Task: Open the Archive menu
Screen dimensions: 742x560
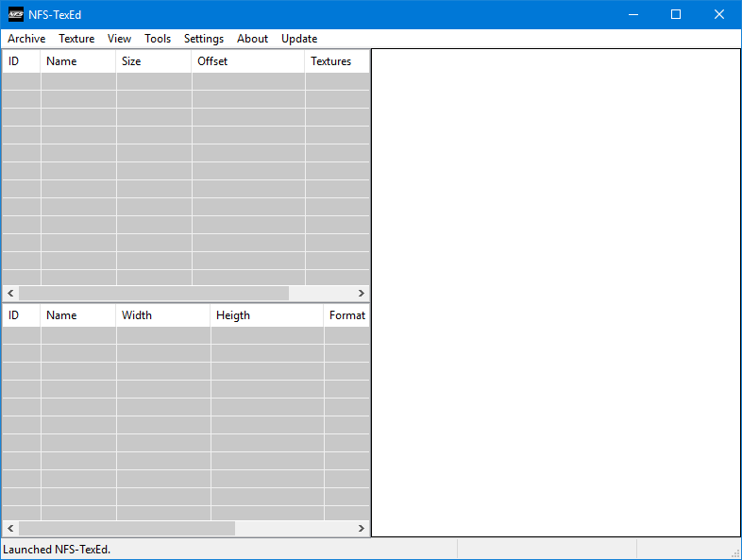Action: 26,39
